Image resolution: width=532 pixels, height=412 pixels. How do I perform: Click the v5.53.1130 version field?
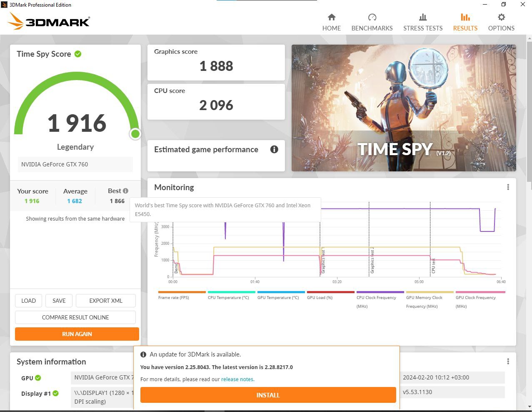click(452, 392)
